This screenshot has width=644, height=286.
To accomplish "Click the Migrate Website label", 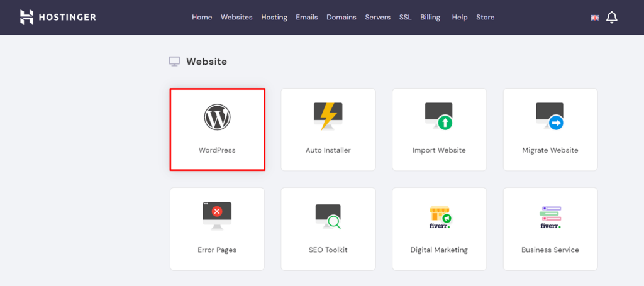I will click(x=550, y=150).
